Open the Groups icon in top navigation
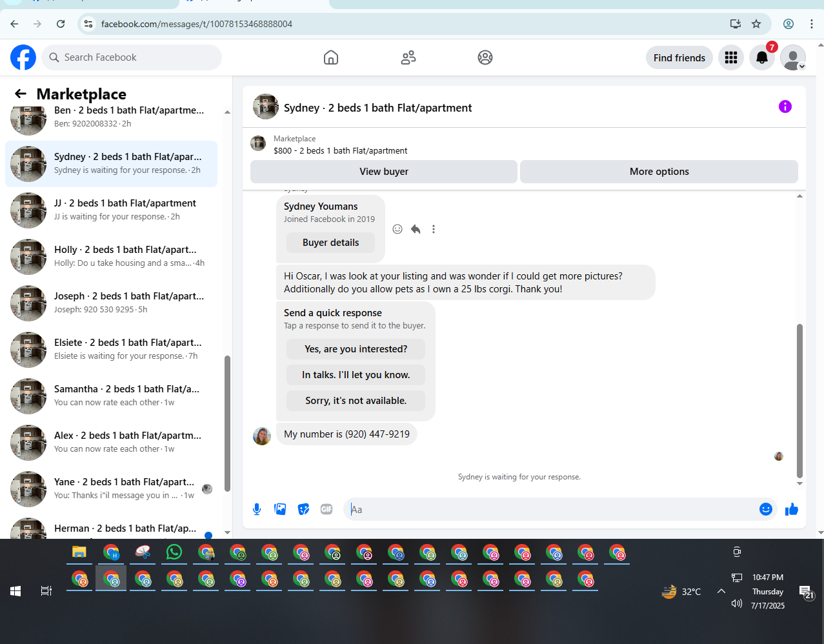824x644 pixels. pos(485,57)
